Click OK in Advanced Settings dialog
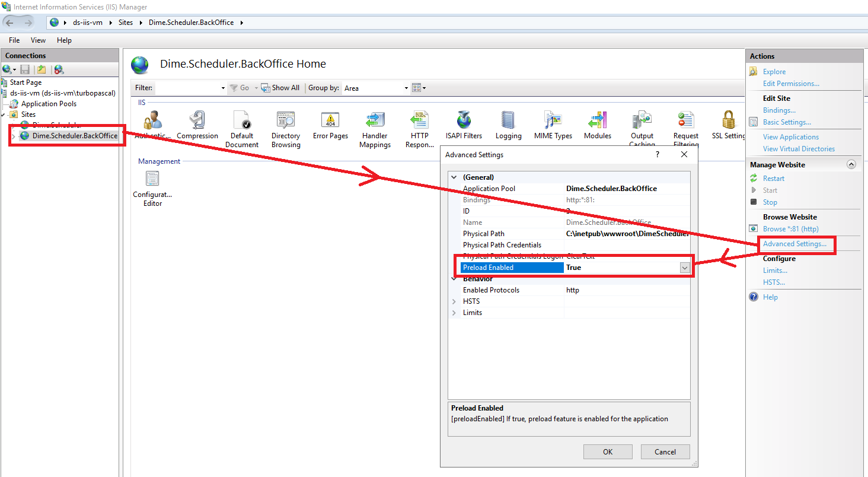Viewport: 868px width, 477px height. pyautogui.click(x=608, y=451)
